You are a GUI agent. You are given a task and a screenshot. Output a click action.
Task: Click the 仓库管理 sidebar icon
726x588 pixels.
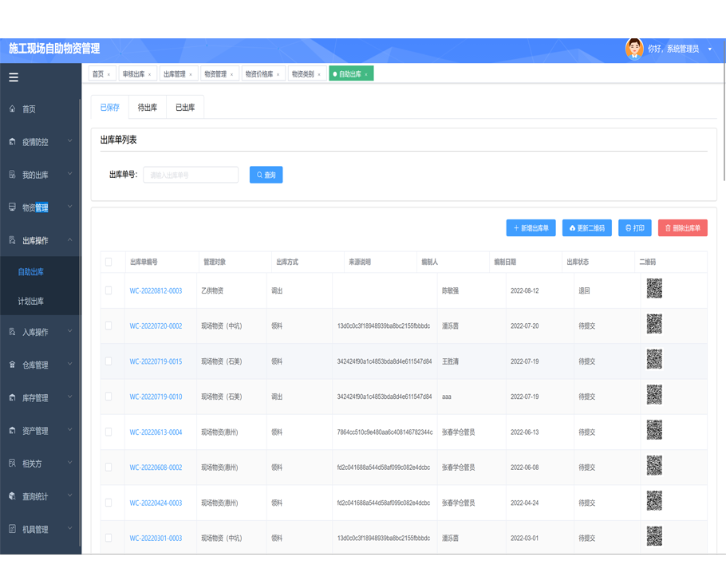tap(12, 365)
